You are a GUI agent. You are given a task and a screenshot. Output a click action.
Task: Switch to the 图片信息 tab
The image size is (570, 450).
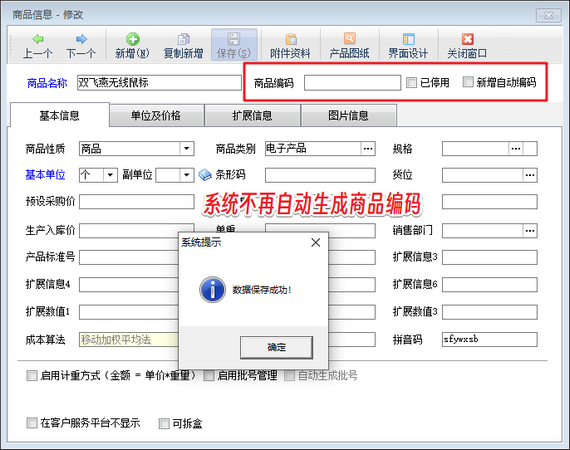[348, 116]
